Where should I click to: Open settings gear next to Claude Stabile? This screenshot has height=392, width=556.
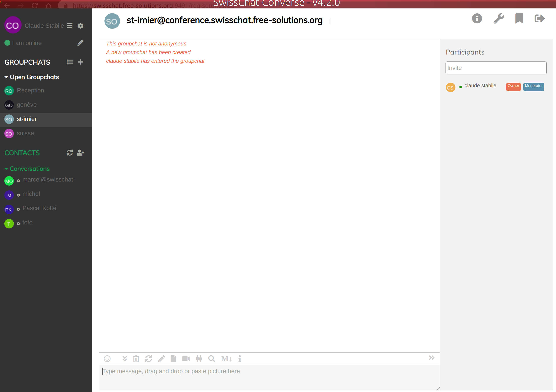click(x=80, y=26)
